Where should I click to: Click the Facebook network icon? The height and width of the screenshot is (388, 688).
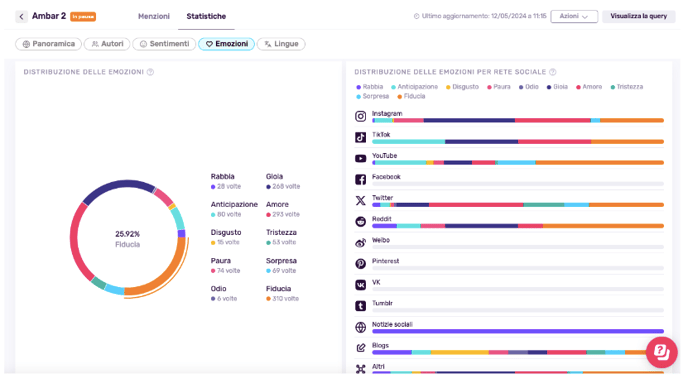tap(360, 180)
